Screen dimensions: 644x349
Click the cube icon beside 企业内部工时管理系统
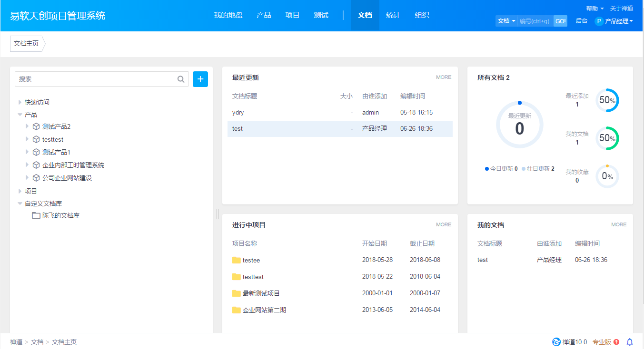click(36, 165)
